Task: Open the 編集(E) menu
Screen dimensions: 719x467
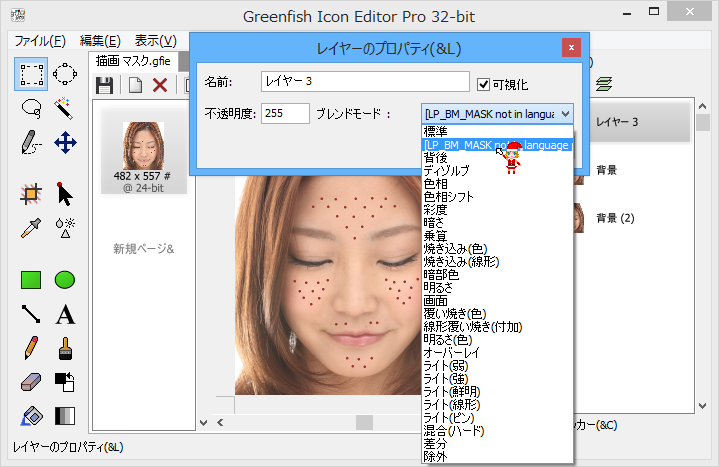Action: [100, 41]
